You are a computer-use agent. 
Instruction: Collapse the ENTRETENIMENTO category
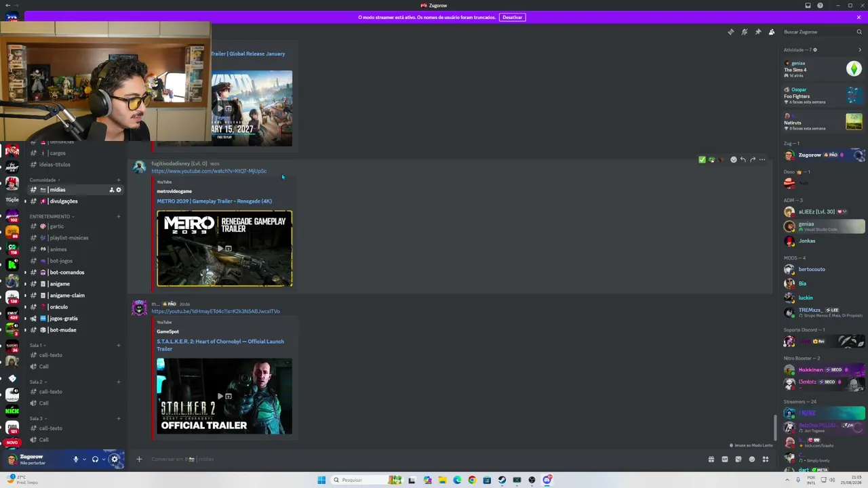pyautogui.click(x=51, y=216)
